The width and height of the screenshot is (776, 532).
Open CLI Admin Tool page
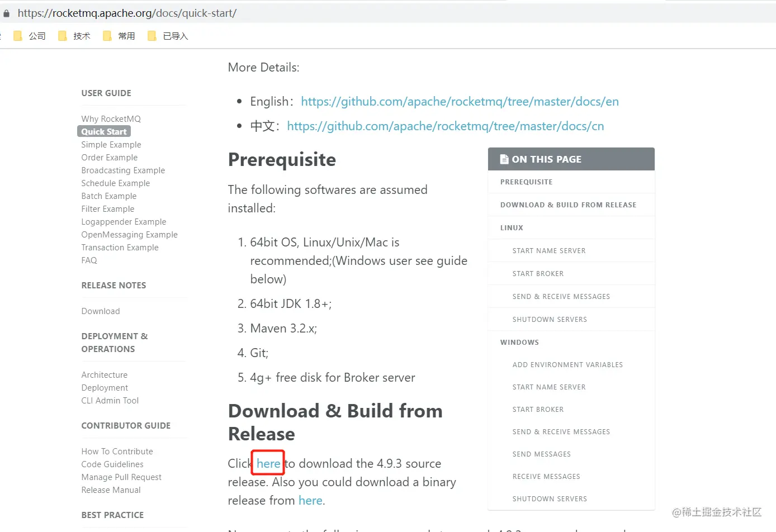110,400
